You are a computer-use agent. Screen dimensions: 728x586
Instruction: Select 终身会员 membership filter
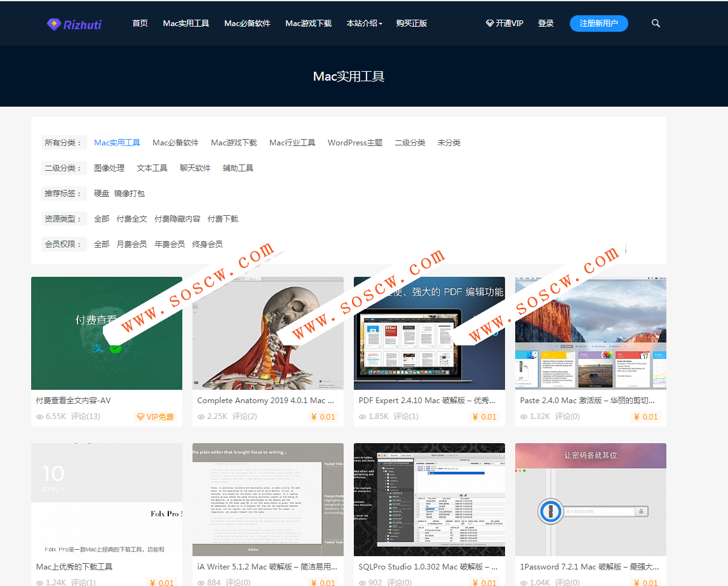point(208,244)
